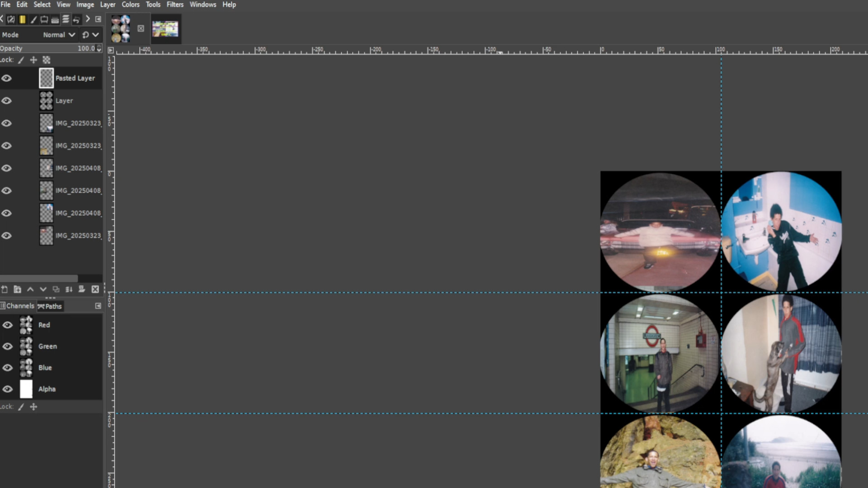Image resolution: width=868 pixels, height=488 pixels.
Task: Click the 'Pasted Layer' name text
Action: pos(75,78)
